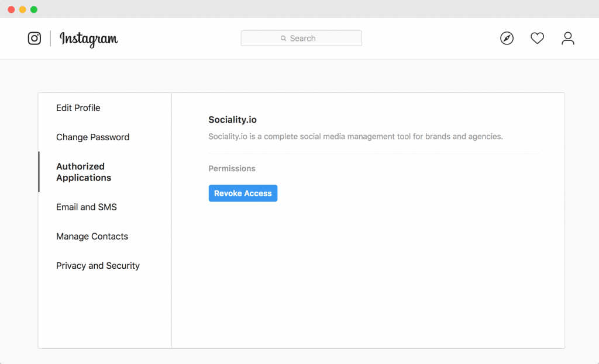Focus the Search input field
Image resolution: width=599 pixels, height=364 pixels.
[301, 38]
